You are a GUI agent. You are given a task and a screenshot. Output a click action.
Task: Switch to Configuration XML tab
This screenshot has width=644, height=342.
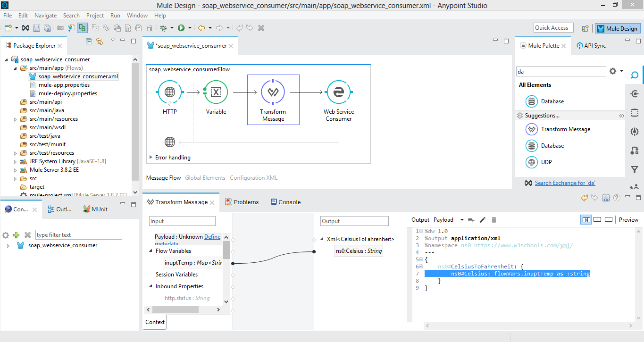(x=253, y=178)
